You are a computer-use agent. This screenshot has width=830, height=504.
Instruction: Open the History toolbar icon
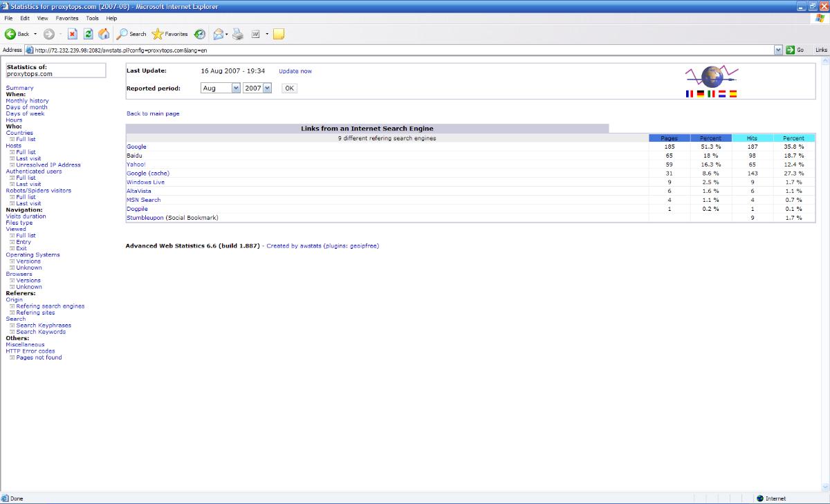tap(200, 34)
